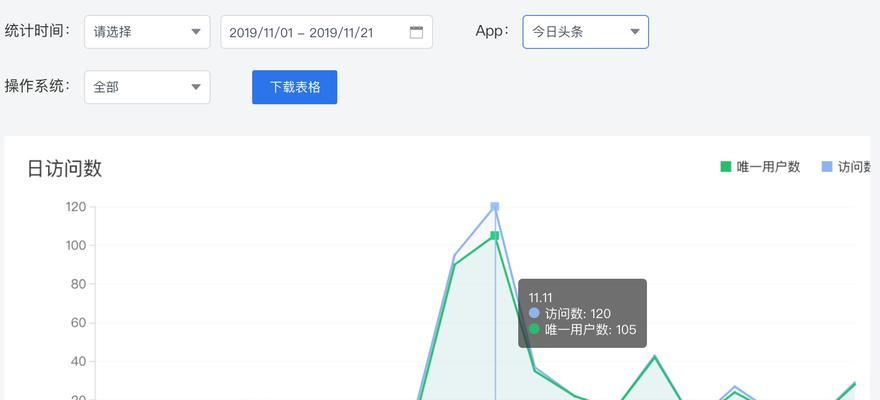Click the calendar icon in date range field

pyautogui.click(x=416, y=32)
